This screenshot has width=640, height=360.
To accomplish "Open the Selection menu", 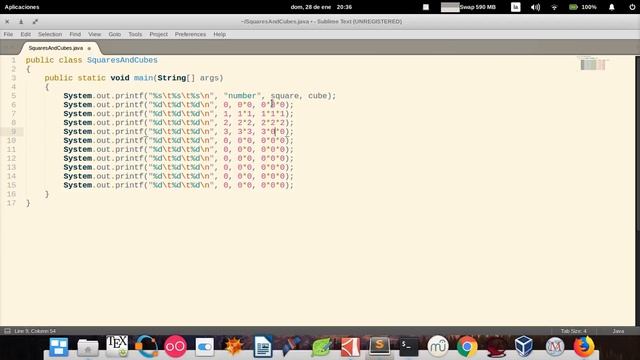I will coord(50,34).
